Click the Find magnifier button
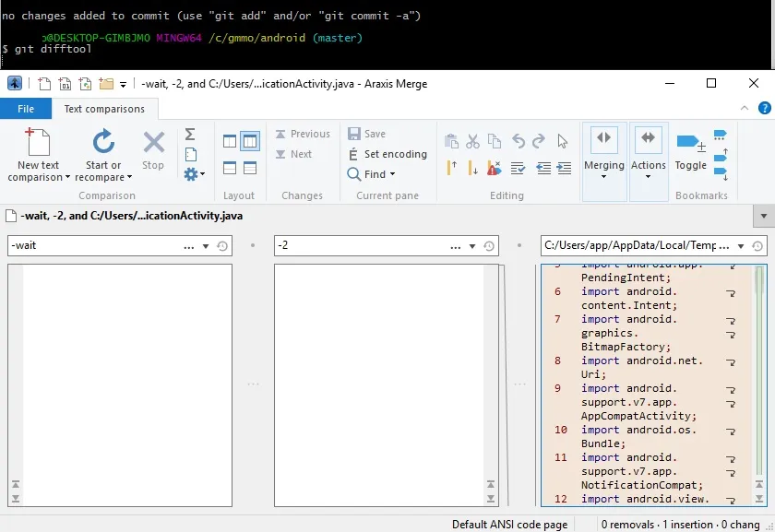The width and height of the screenshot is (775, 532). tap(371, 174)
